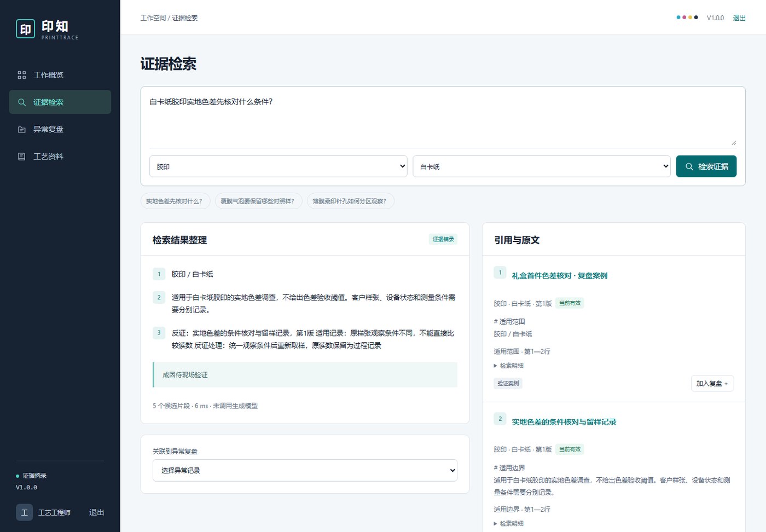The width and height of the screenshot is (766, 532).
Task: Click the 检索证据 search button
Action: (x=706, y=166)
